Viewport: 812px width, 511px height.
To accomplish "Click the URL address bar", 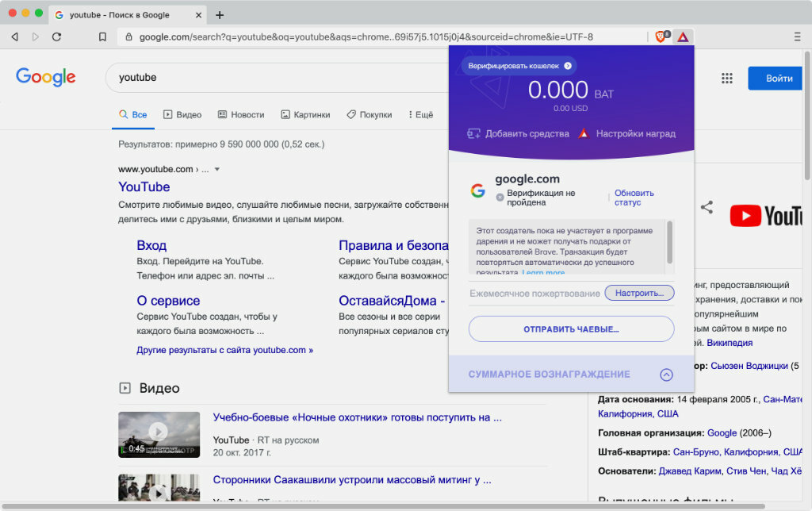I will click(366, 36).
